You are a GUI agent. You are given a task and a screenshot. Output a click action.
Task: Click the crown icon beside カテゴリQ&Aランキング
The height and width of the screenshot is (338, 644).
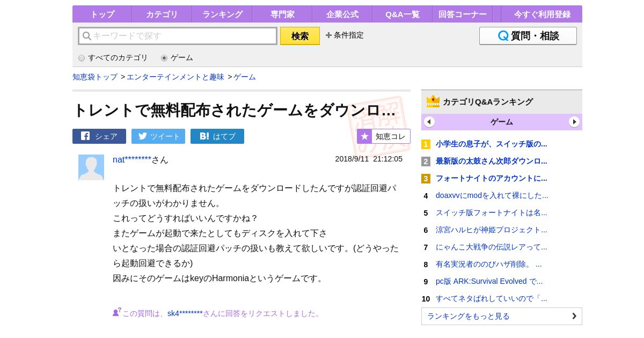433,101
